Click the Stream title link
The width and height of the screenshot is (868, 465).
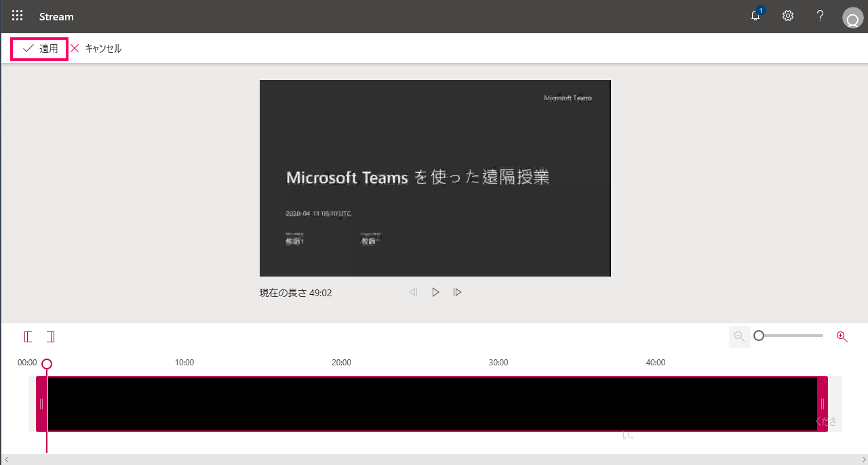tap(56, 16)
